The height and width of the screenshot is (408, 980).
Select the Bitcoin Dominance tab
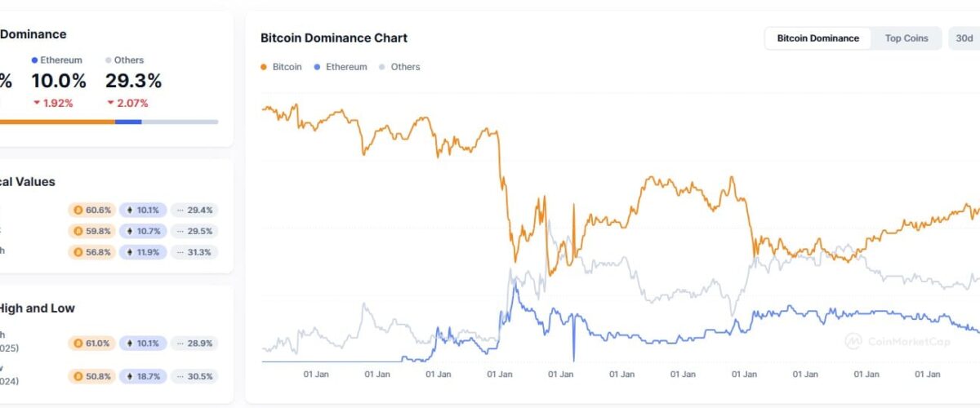pos(817,38)
